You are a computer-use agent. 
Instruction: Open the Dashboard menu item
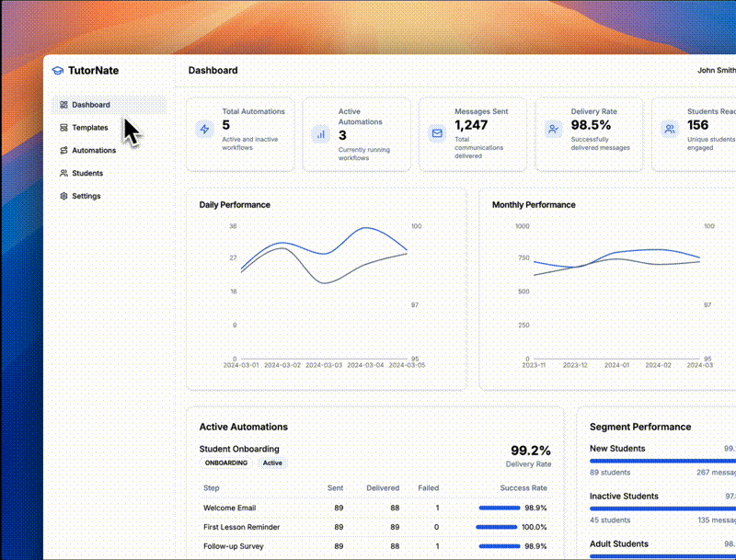click(x=109, y=105)
